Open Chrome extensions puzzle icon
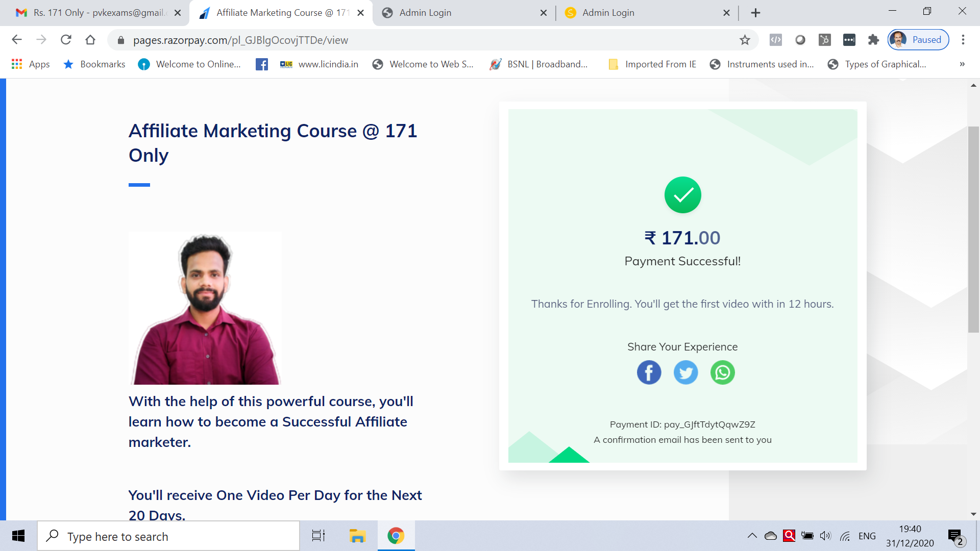980x551 pixels. [x=873, y=40]
